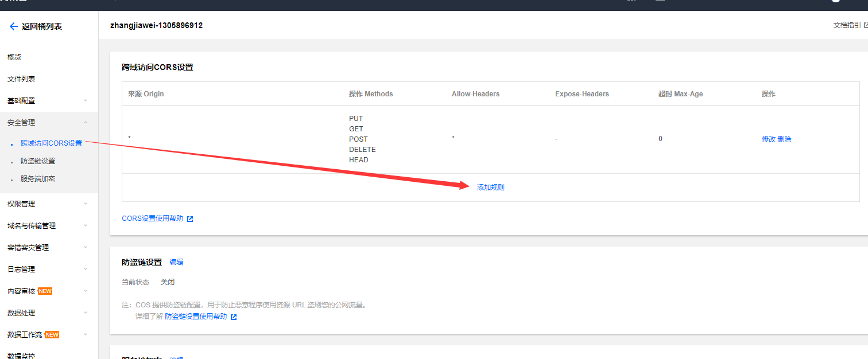Screen dimensions: 868x359
Task: Click the 操作 Methods column header
Action: pyautogui.click(x=371, y=94)
